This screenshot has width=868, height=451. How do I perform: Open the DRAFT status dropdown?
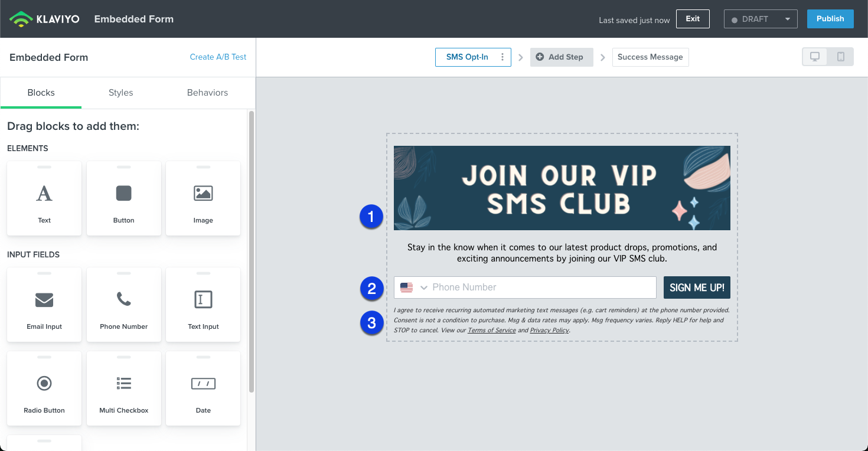pos(761,19)
